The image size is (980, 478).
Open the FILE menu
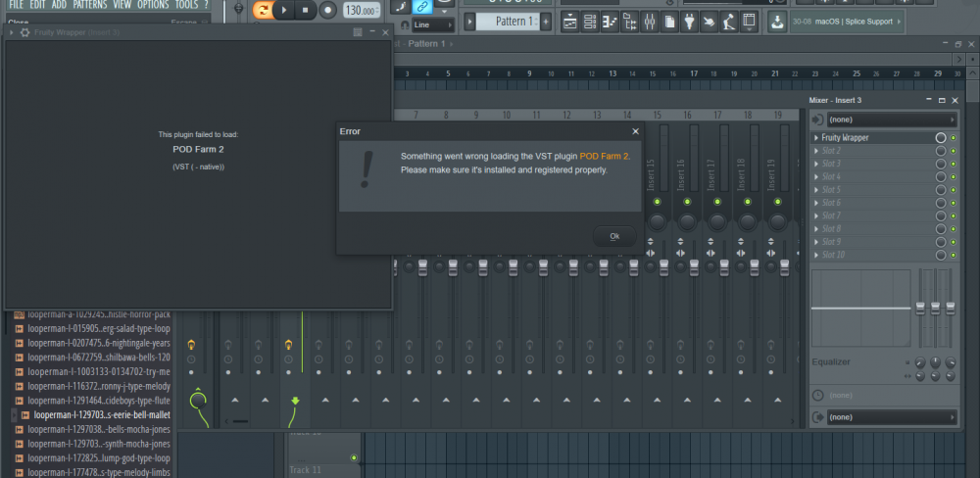point(16,5)
